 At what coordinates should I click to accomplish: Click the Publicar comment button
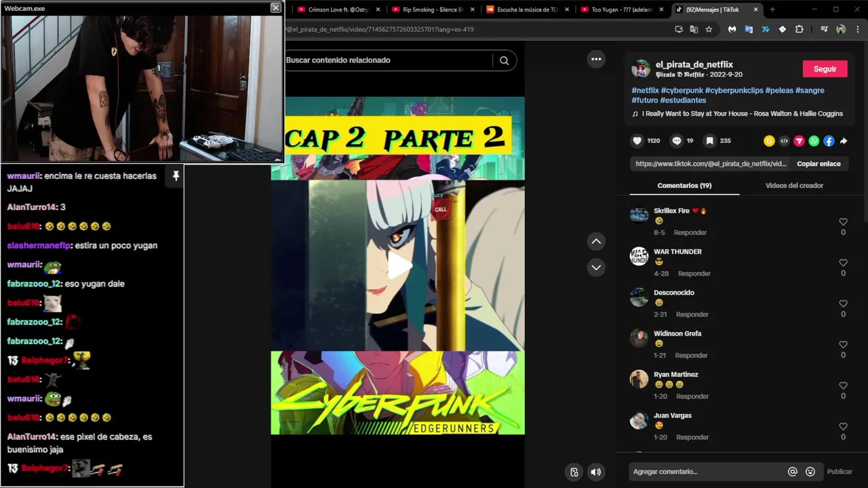click(x=840, y=472)
